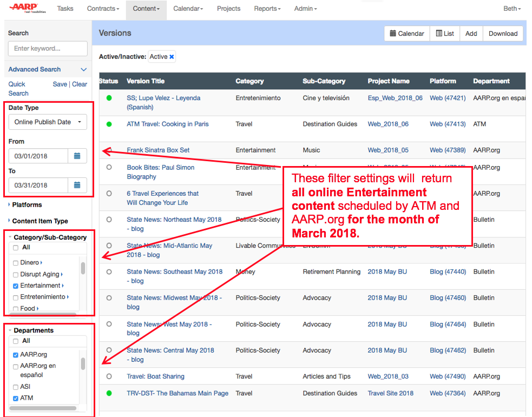Image resolution: width=532 pixels, height=417 pixels.
Task: Click the Quick Search link
Action: tap(18, 89)
